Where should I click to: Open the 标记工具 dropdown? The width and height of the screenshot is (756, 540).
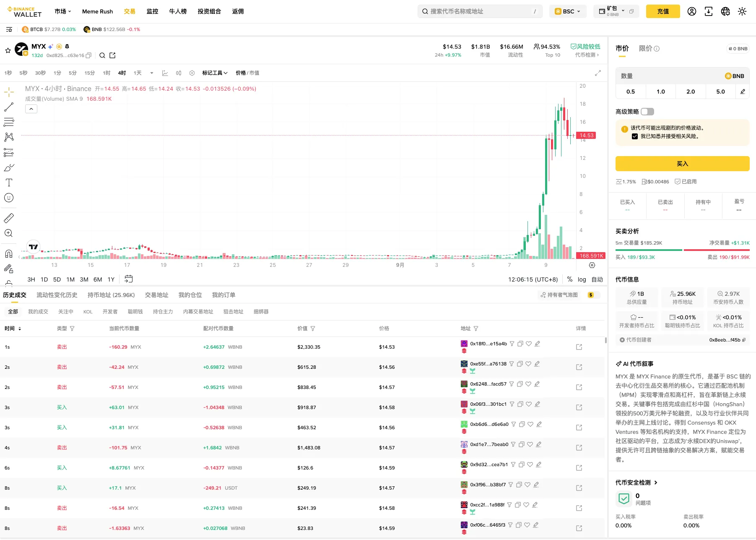click(215, 73)
